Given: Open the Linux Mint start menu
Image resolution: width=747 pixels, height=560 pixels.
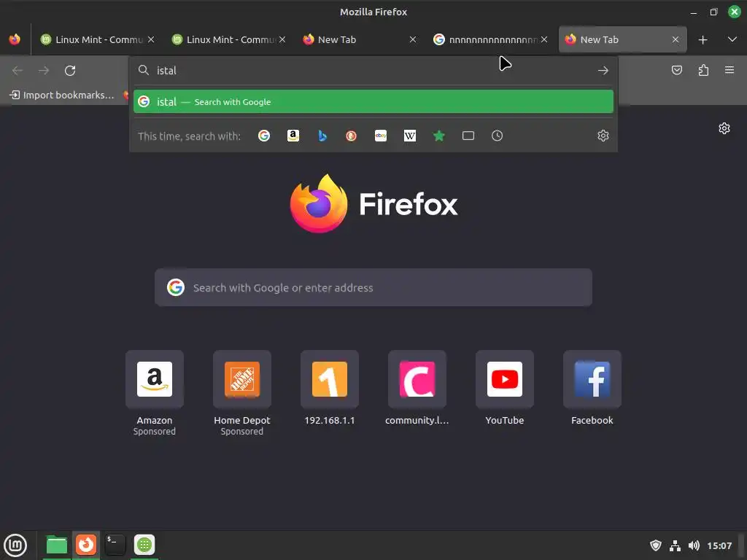Looking at the screenshot, I should pos(15,545).
